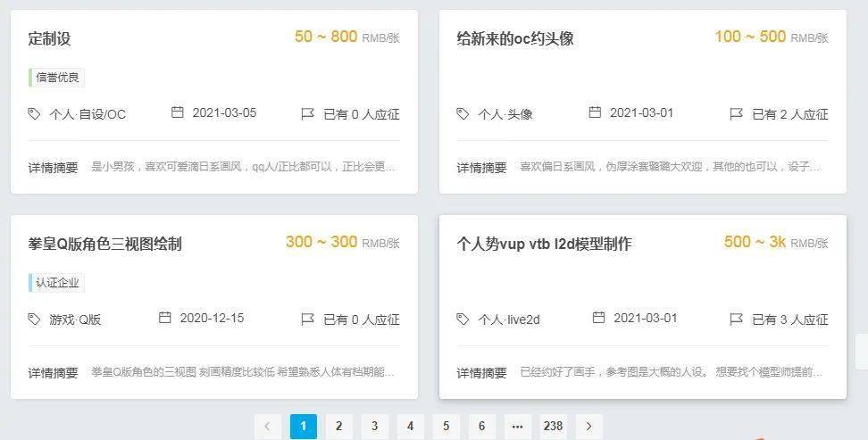
Task: Expand more pages via the ellipsis button
Action: tap(518, 427)
